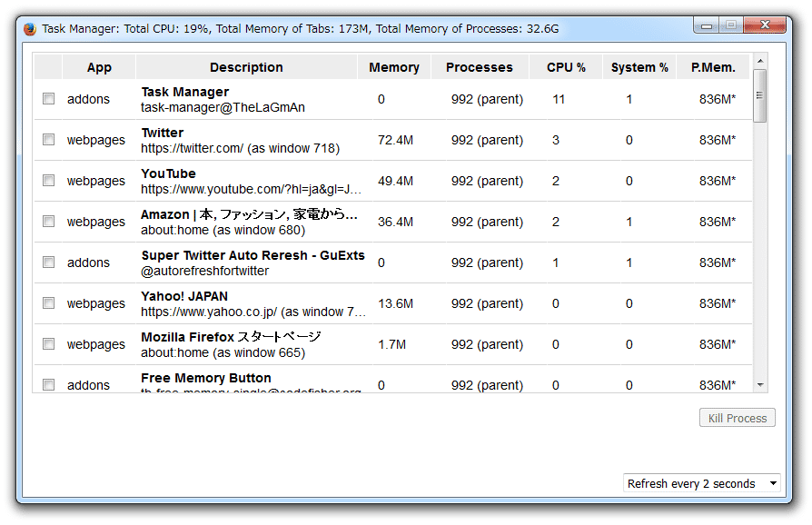This screenshot has width=812, height=525.
Task: Minimize the Task Manager window
Action: tap(707, 25)
